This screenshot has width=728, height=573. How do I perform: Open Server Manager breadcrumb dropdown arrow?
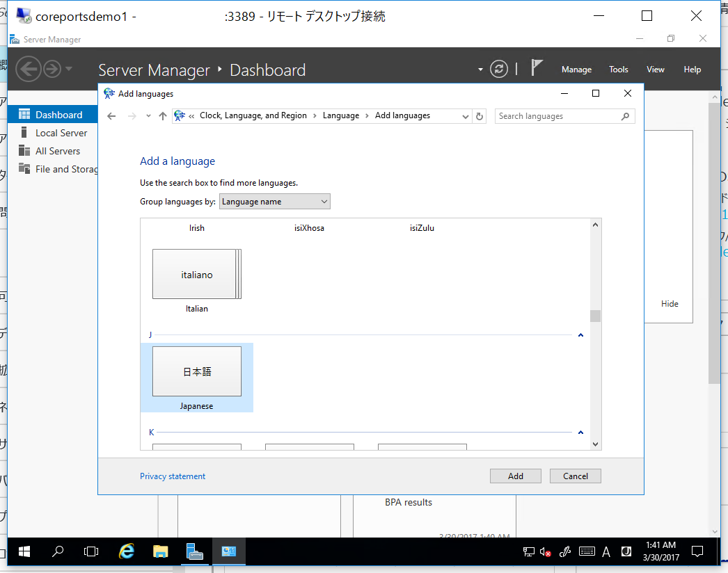(480, 70)
